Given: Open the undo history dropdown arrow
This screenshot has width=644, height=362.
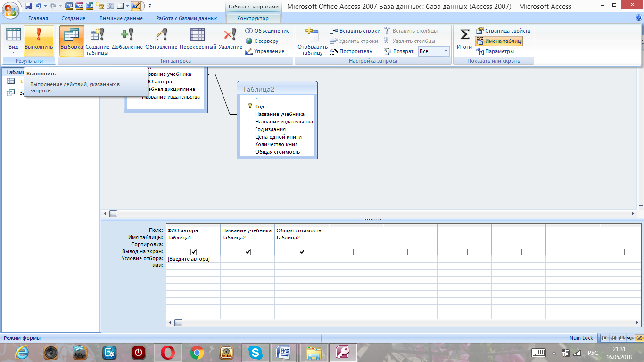Looking at the screenshot, I should pos(45,6).
